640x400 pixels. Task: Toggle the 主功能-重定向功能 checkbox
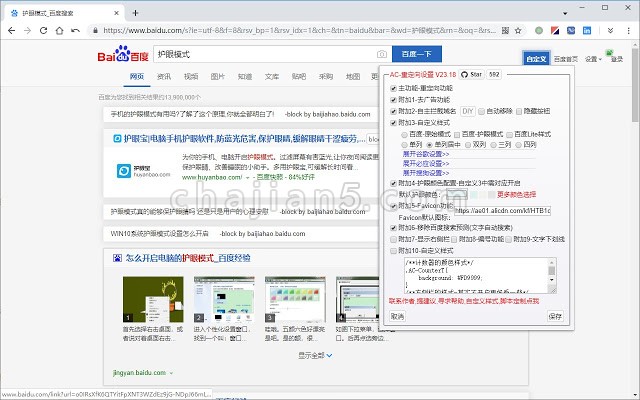[x=393, y=89]
